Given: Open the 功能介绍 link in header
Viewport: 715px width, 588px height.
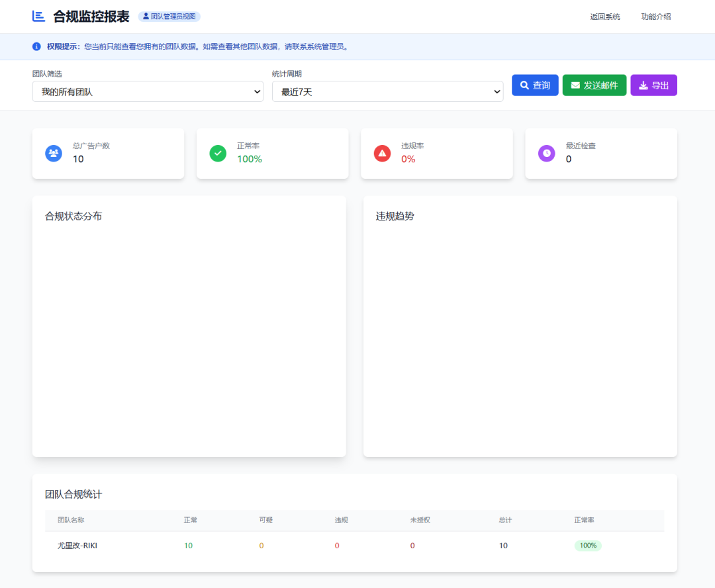Looking at the screenshot, I should click(655, 17).
